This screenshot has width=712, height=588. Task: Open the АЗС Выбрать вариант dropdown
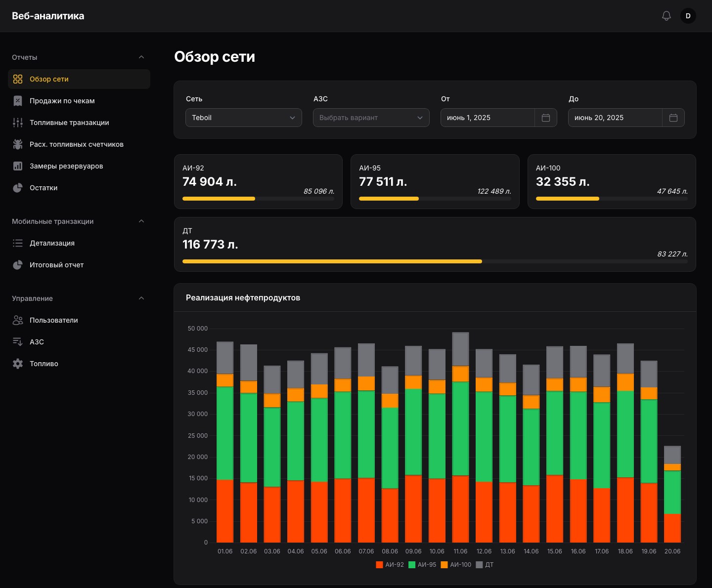tap(371, 118)
